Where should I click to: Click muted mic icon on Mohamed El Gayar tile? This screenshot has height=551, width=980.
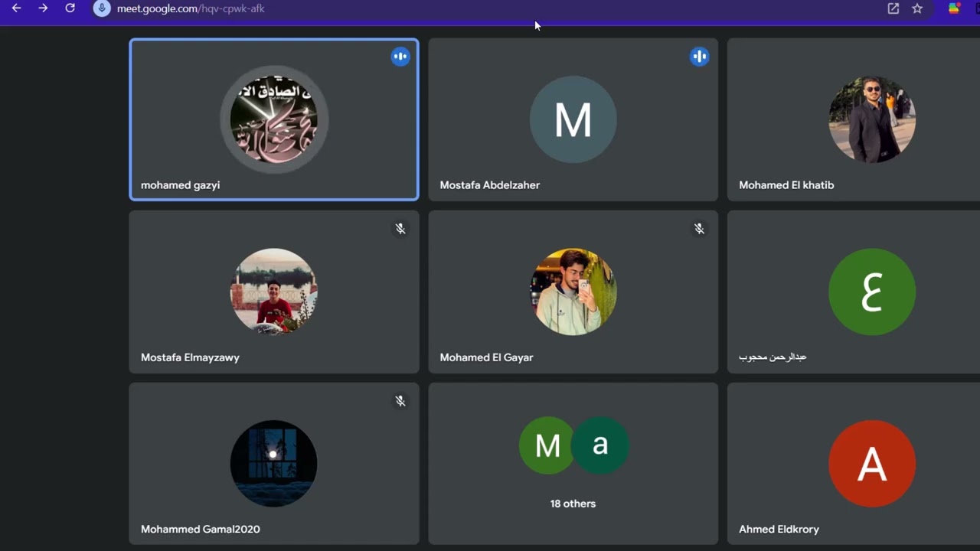699,229
